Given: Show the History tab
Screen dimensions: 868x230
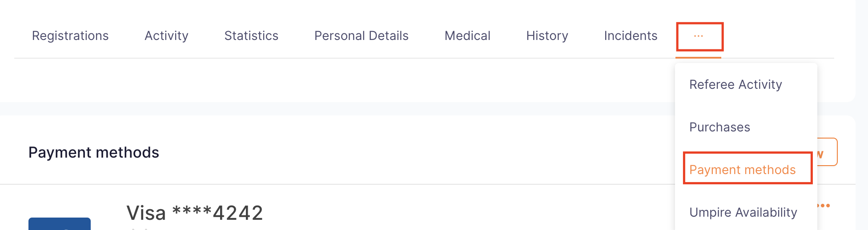Looking at the screenshot, I should coord(547,36).
